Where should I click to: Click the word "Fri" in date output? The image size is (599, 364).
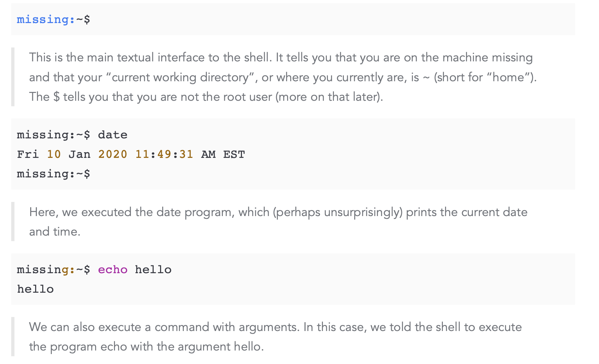[x=28, y=154]
